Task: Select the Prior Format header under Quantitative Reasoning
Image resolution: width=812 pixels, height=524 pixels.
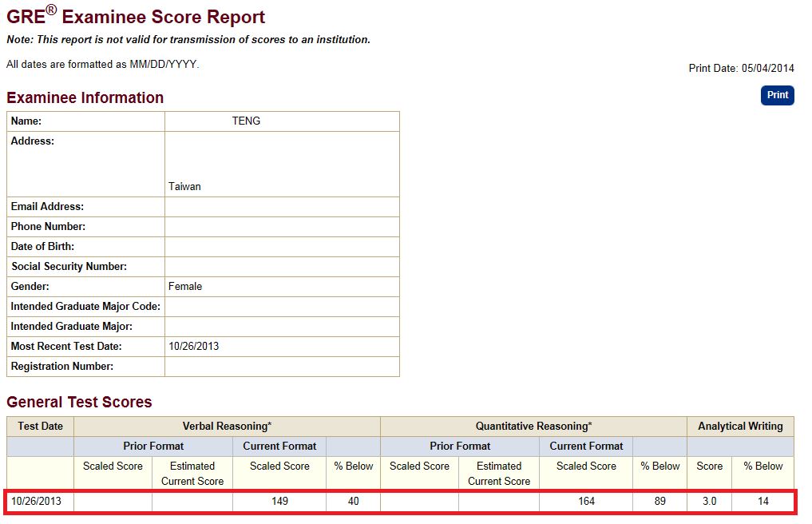Action: pyautogui.click(x=460, y=447)
